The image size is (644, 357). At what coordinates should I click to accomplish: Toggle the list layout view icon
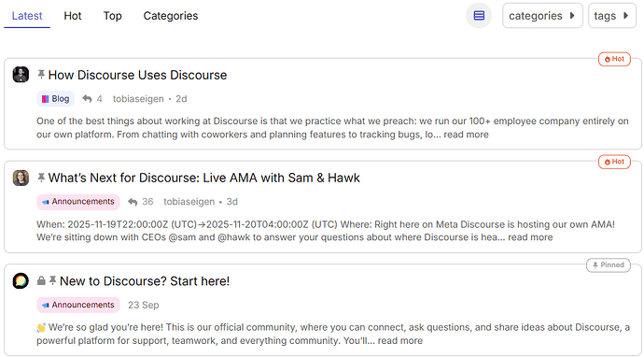click(x=479, y=16)
